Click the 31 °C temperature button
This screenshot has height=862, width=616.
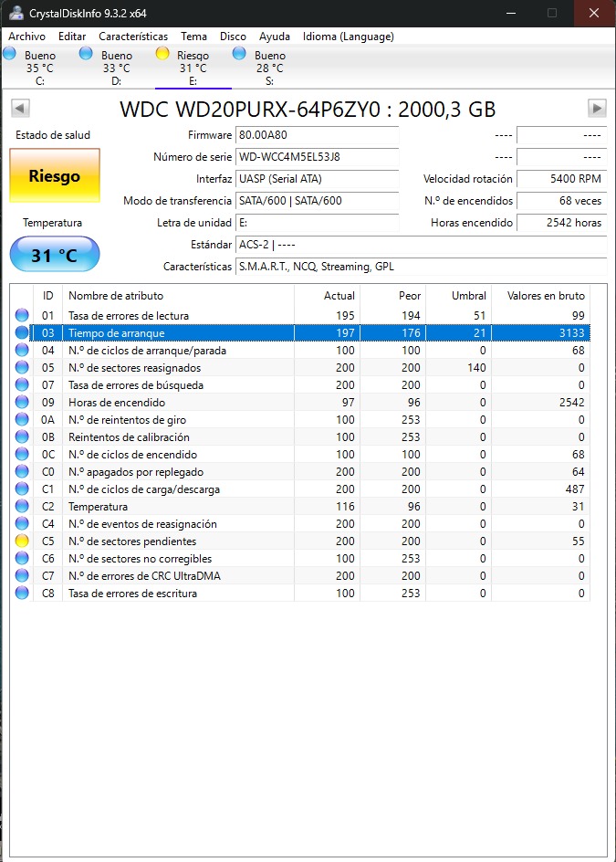[x=55, y=255]
